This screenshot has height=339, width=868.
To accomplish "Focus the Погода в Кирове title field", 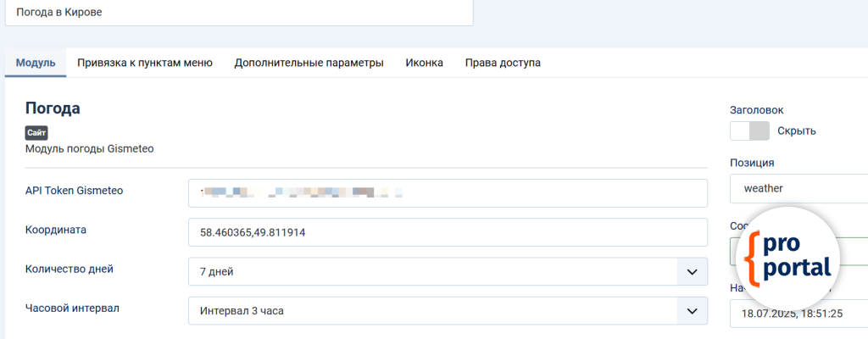I will point(237,13).
